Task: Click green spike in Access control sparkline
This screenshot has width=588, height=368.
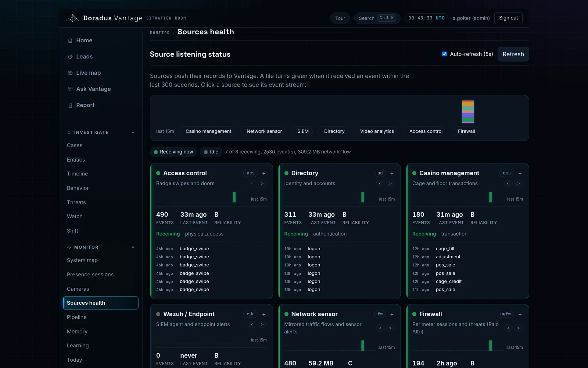Action: tap(234, 197)
